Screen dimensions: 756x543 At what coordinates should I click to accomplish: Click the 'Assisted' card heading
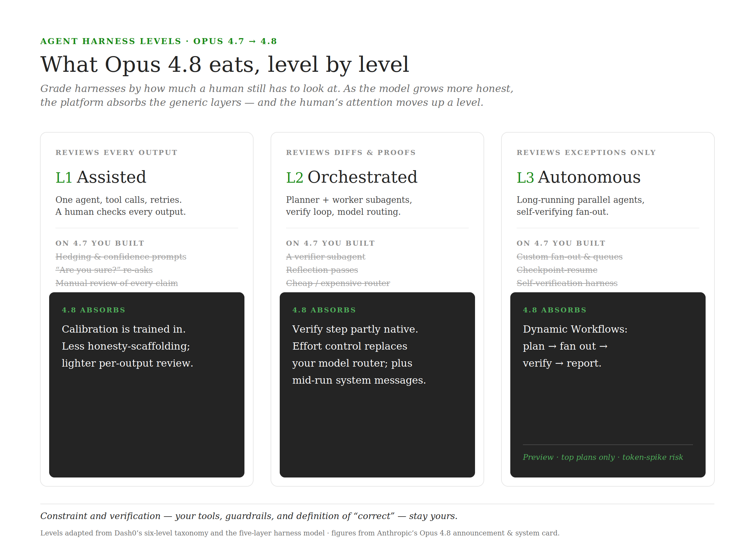coord(111,177)
